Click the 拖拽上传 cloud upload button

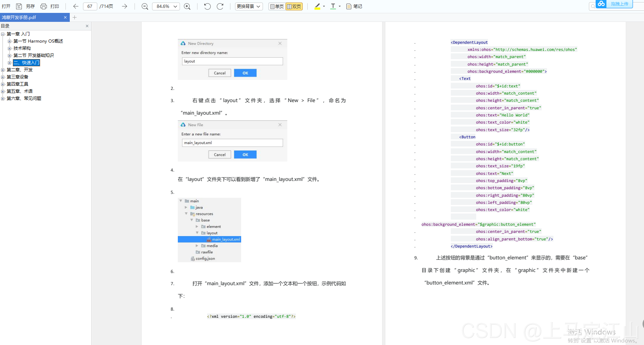pyautogui.click(x=614, y=4)
